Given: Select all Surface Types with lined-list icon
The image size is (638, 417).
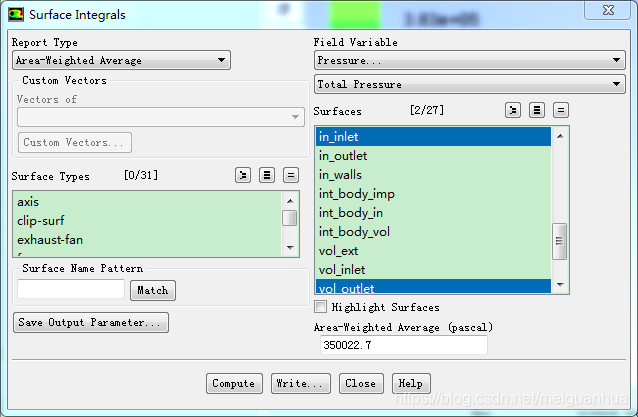Looking at the screenshot, I should (267, 175).
